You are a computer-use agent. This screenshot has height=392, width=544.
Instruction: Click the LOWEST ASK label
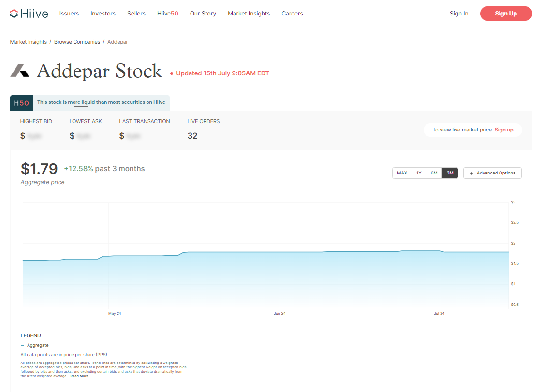pos(86,121)
